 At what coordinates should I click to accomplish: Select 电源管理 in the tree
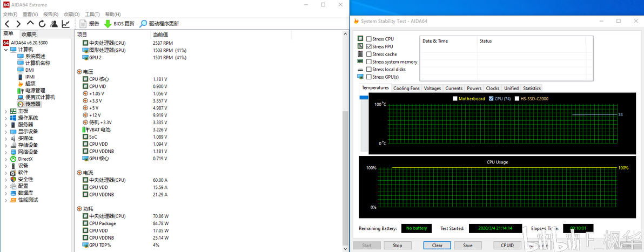pos(35,91)
